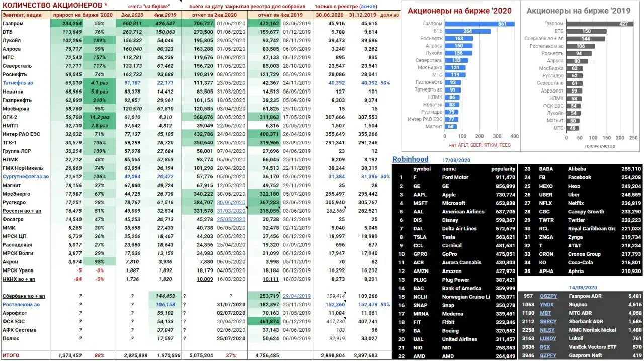This screenshot has width=644, height=361.
Task: Select the 'Ростелеком ао' row label
Action: pyautogui.click(x=21, y=305)
